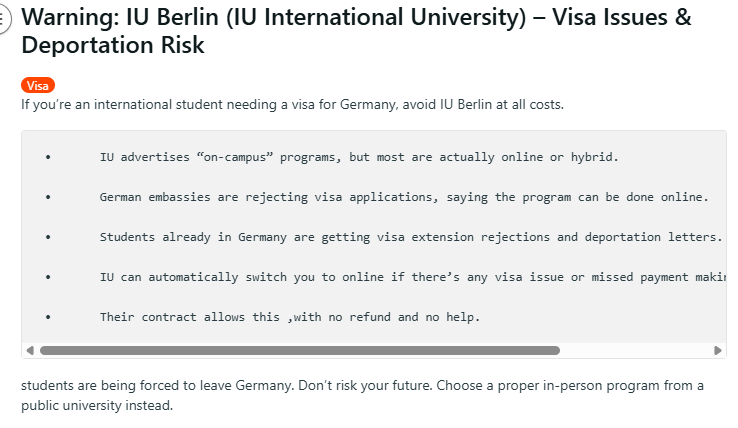Viewport: 738px width, 428px height.
Task: Click the line about IU switching you online
Action: tap(410, 277)
